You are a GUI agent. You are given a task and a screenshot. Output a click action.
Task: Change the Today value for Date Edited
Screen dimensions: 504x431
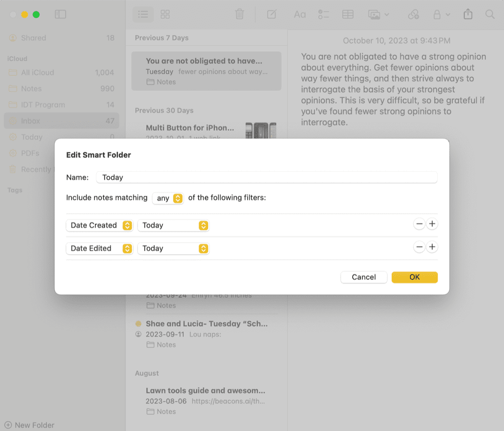[173, 248]
